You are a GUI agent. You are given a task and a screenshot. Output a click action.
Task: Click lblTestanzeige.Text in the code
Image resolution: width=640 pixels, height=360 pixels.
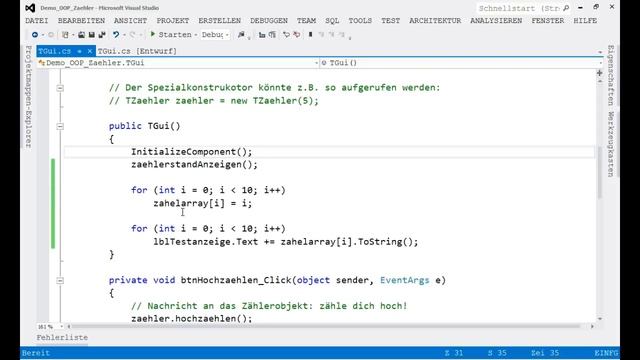pyautogui.click(x=206, y=242)
